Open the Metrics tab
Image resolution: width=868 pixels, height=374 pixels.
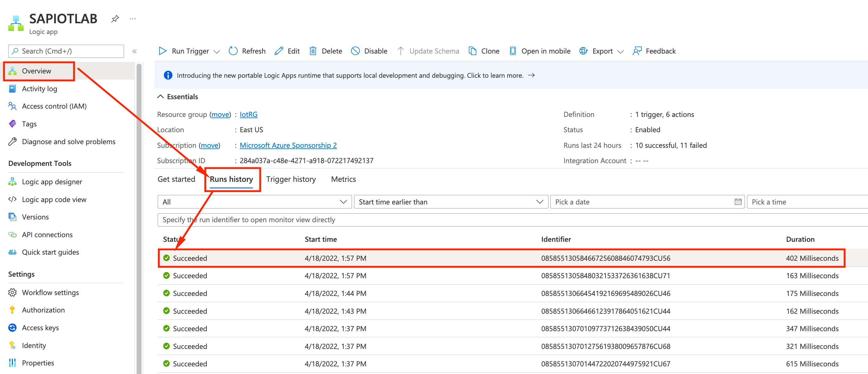tap(343, 179)
